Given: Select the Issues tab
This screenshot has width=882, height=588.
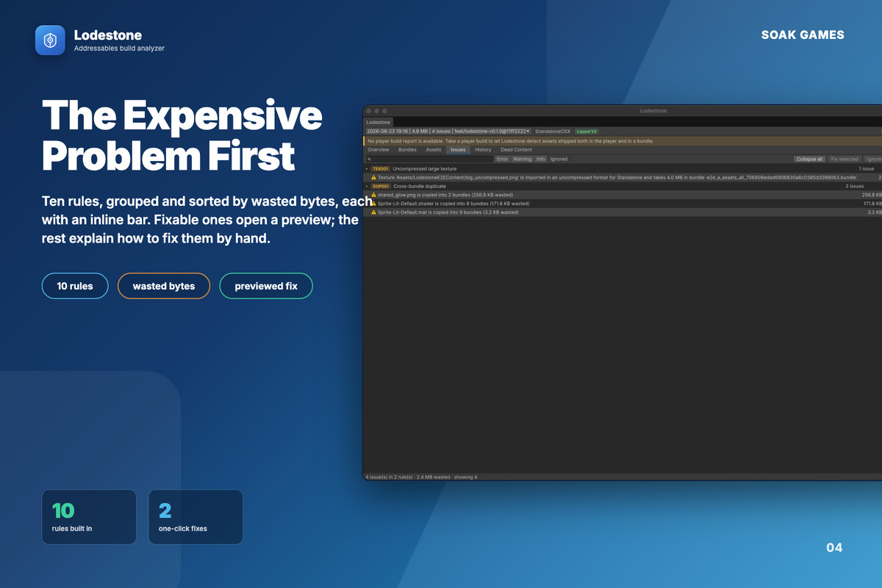Looking at the screenshot, I should [458, 149].
